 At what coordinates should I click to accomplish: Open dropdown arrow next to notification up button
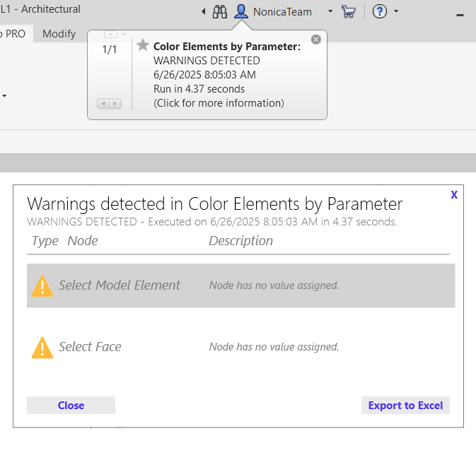124,34
